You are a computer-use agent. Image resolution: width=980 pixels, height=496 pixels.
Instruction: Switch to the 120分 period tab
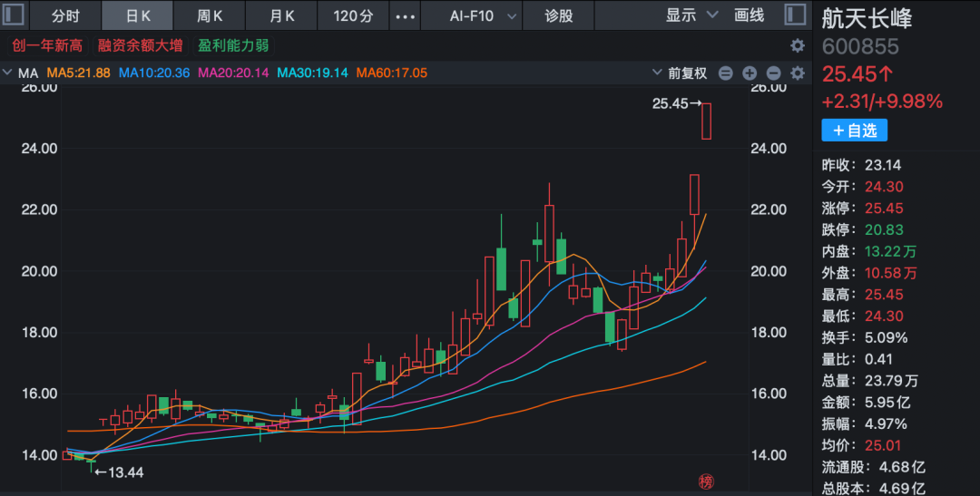353,15
